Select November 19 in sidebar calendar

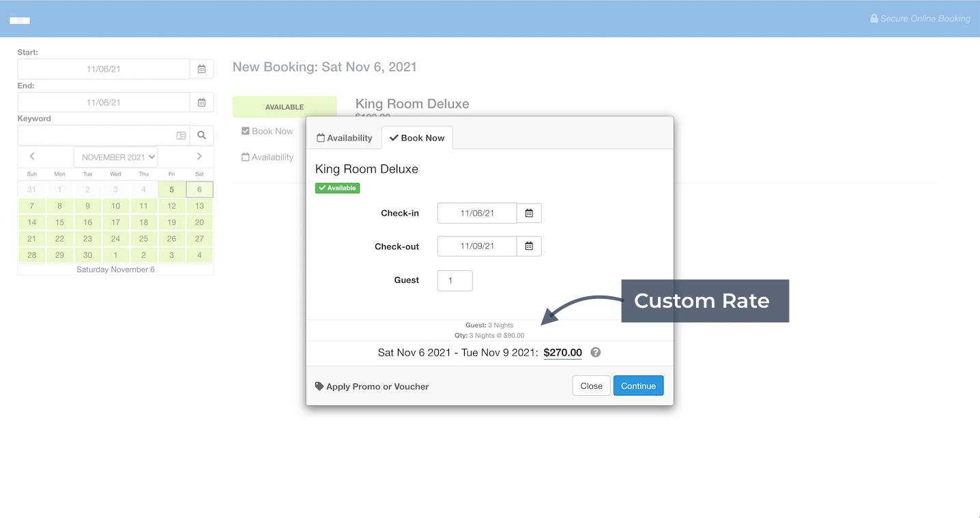tap(171, 222)
